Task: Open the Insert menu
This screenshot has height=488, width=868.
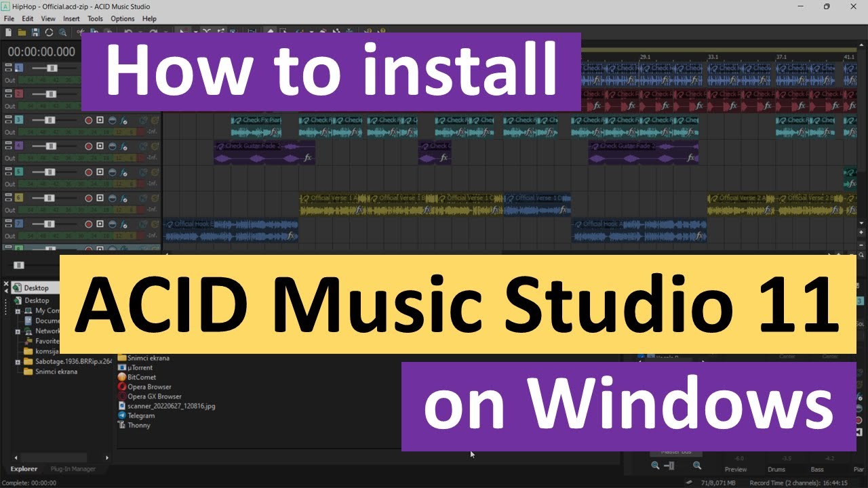Action: coord(71,18)
